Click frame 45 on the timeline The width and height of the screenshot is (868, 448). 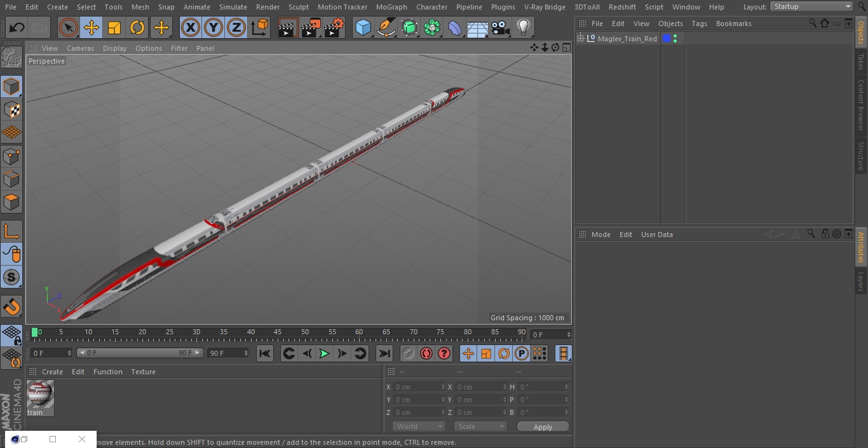point(278,332)
